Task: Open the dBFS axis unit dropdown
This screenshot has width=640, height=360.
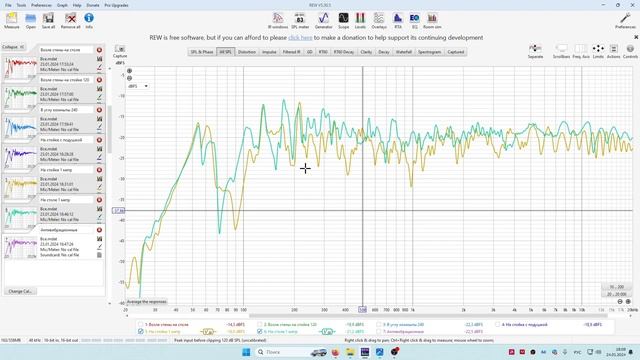Action: tap(138, 86)
